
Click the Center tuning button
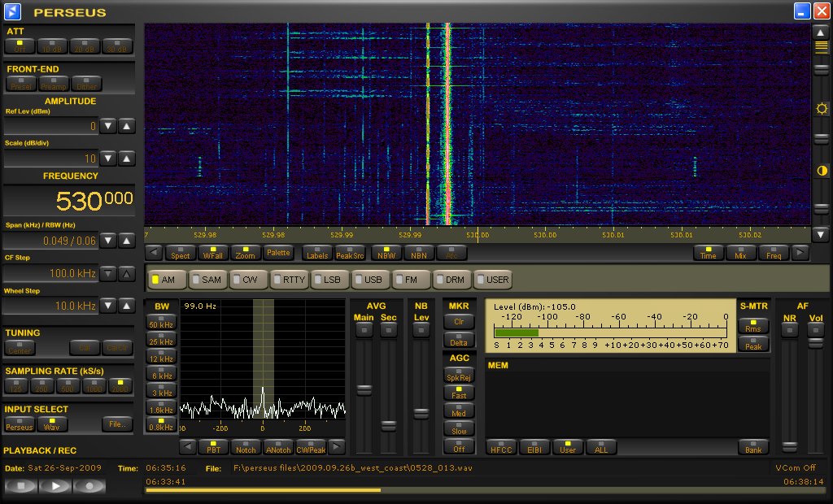click(20, 348)
